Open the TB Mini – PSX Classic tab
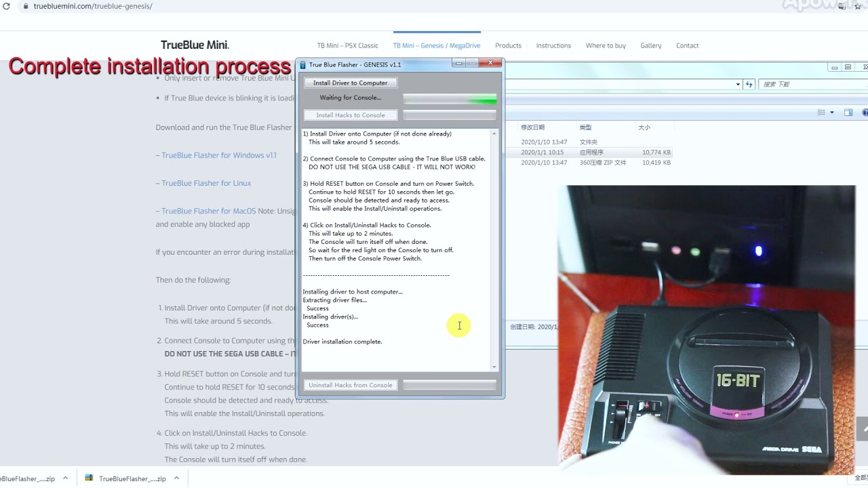The height and width of the screenshot is (488, 868). pyautogui.click(x=348, y=45)
